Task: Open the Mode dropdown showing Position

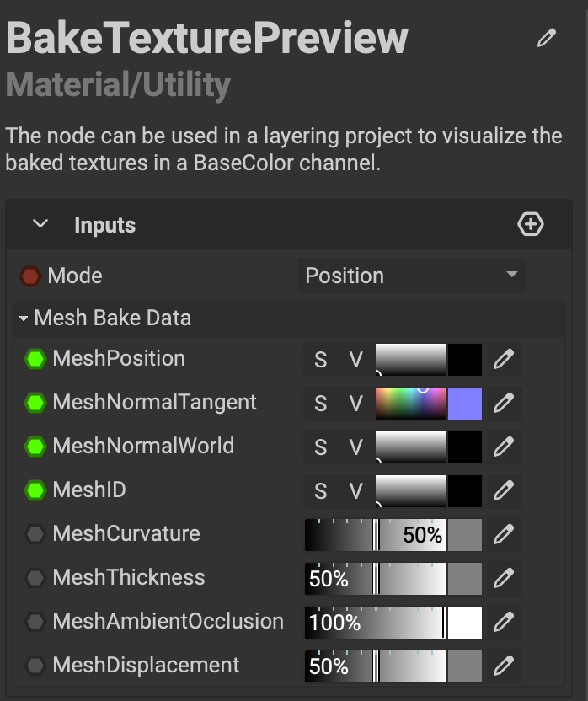Action: click(x=410, y=276)
